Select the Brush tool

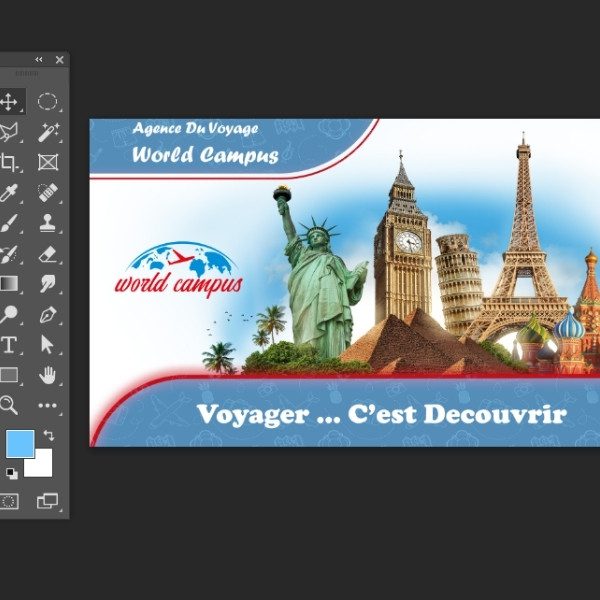pyautogui.click(x=9, y=223)
